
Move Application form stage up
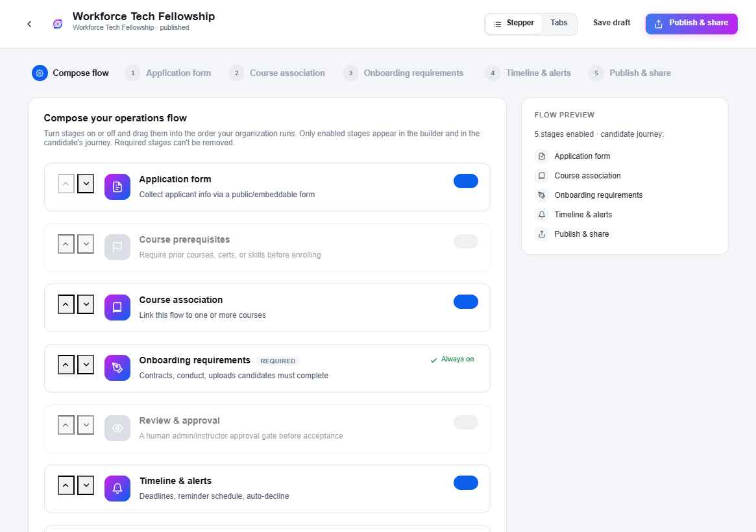pos(66,184)
